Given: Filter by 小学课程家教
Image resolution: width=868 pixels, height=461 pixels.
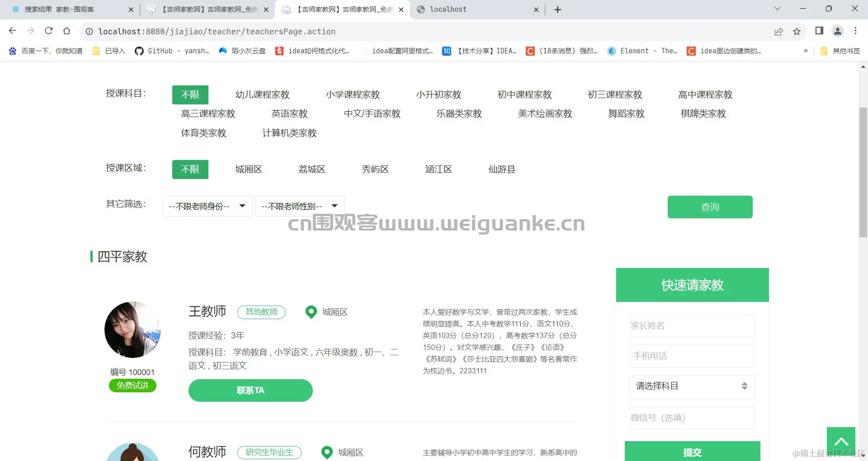Looking at the screenshot, I should coord(353,95).
